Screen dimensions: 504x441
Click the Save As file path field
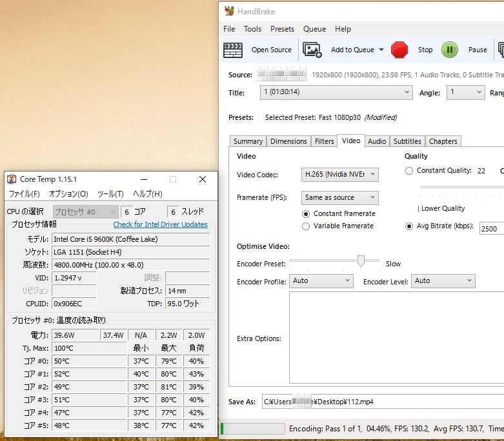point(383,402)
